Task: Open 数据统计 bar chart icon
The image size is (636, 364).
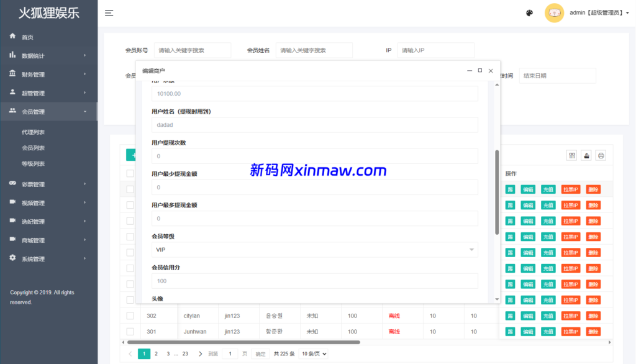Action: (x=12, y=55)
